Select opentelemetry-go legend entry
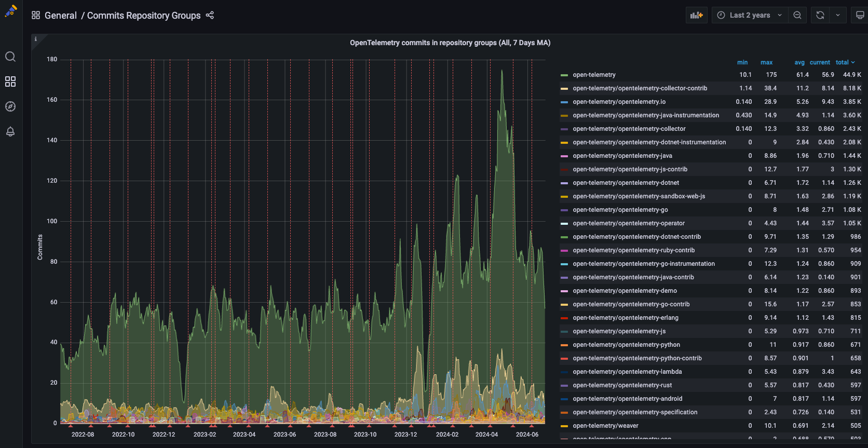 [x=620, y=210]
